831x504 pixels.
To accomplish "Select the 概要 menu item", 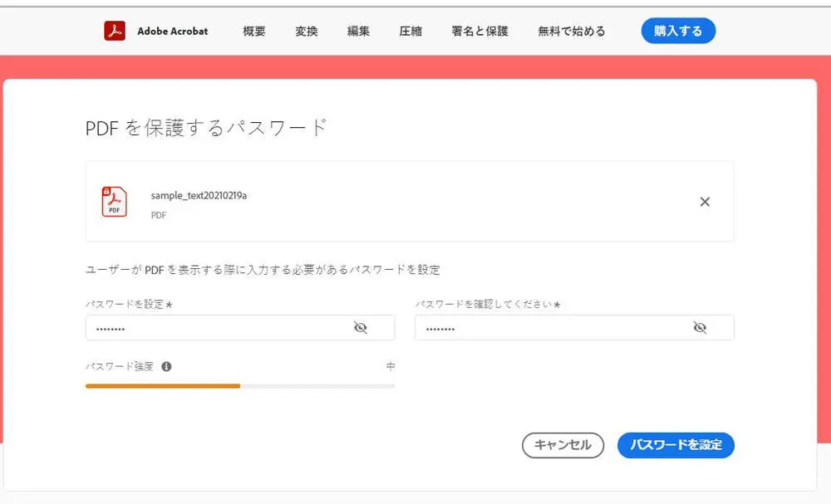I will coord(253,31).
